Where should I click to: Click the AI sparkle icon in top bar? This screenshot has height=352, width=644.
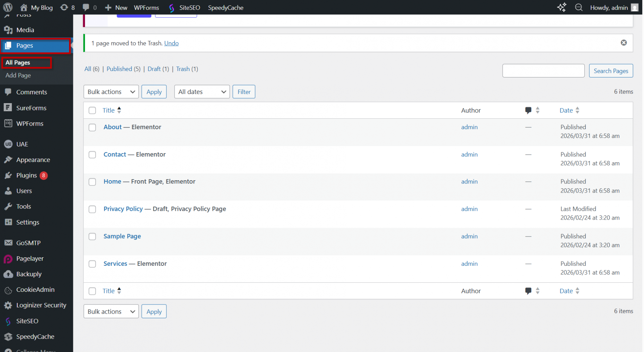(562, 7)
